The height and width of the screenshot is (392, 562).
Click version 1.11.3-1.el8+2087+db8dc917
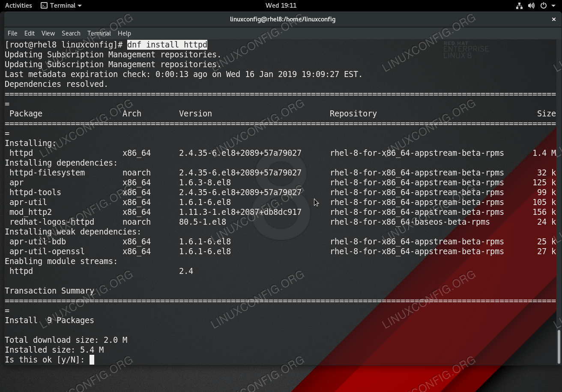tap(240, 212)
